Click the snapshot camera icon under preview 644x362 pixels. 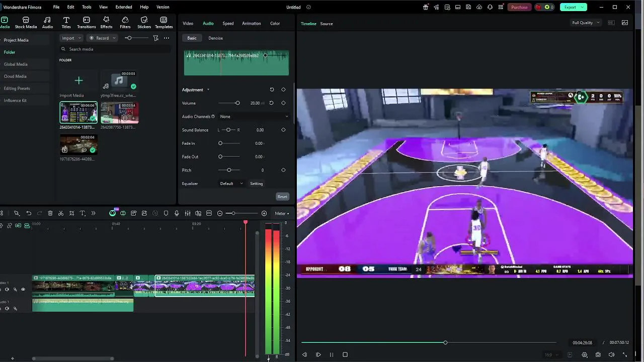pos(598,354)
